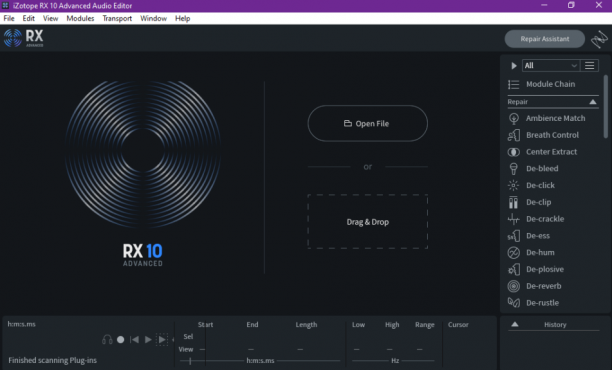Open the module filter dropdown set to All
The height and width of the screenshot is (370, 612).
(x=551, y=66)
